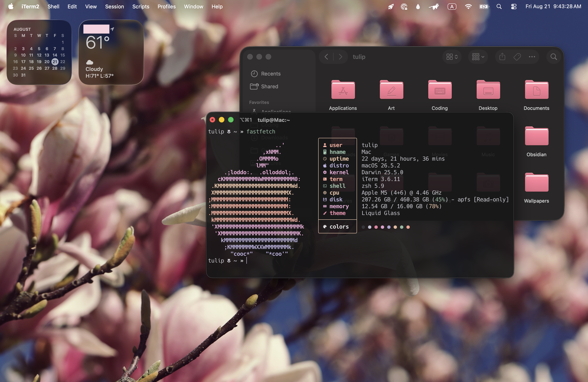The image size is (588, 382).
Task: Open the Help menu
Action: click(217, 7)
